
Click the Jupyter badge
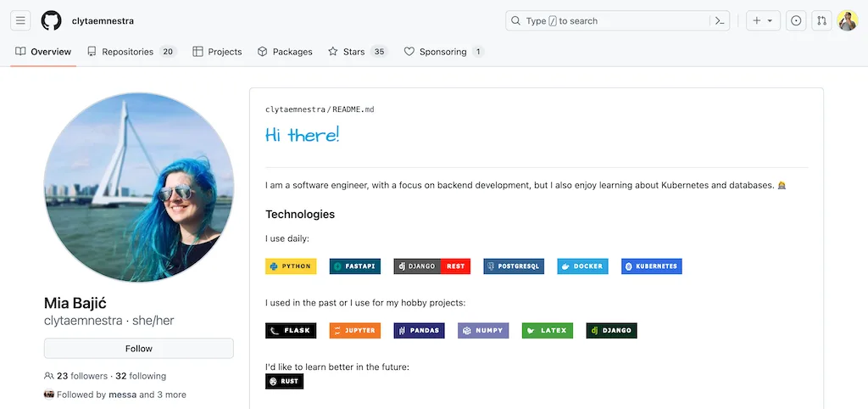point(355,330)
